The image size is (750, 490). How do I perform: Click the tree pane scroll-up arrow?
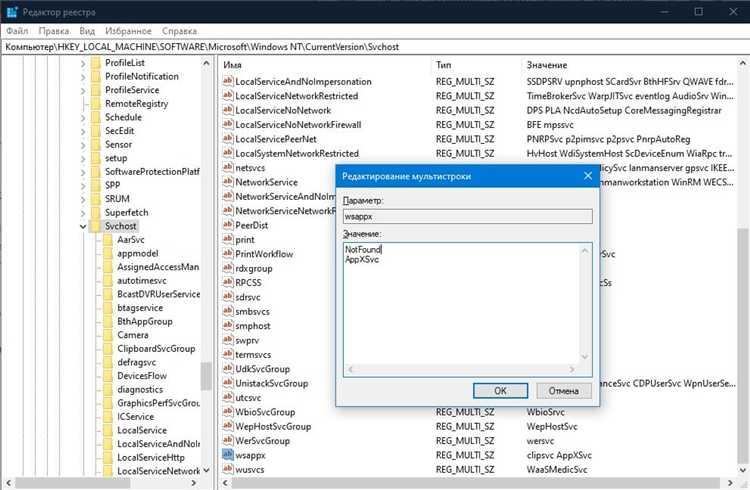(206, 63)
